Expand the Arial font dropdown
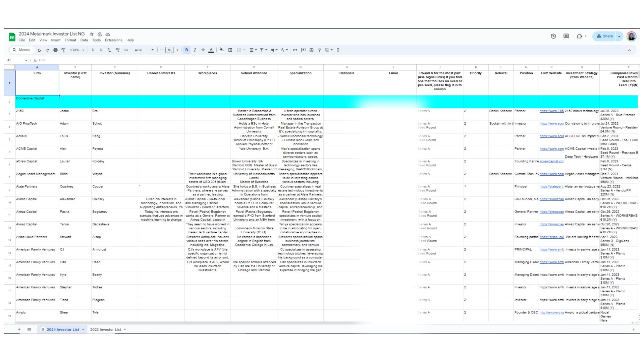The height and width of the screenshot is (362, 644). [144, 50]
